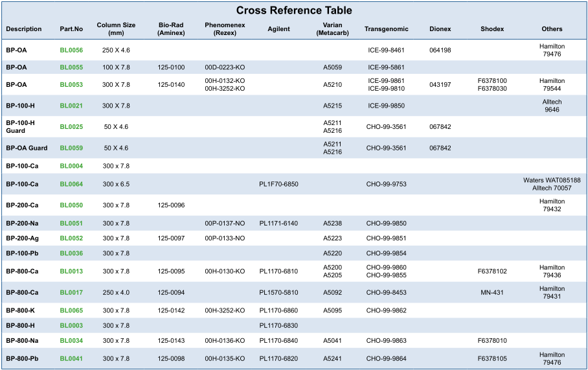Click Phenomenex cell 00P-0137-NO
Image resolution: width=588 pixels, height=370 pixels.
pos(225,224)
